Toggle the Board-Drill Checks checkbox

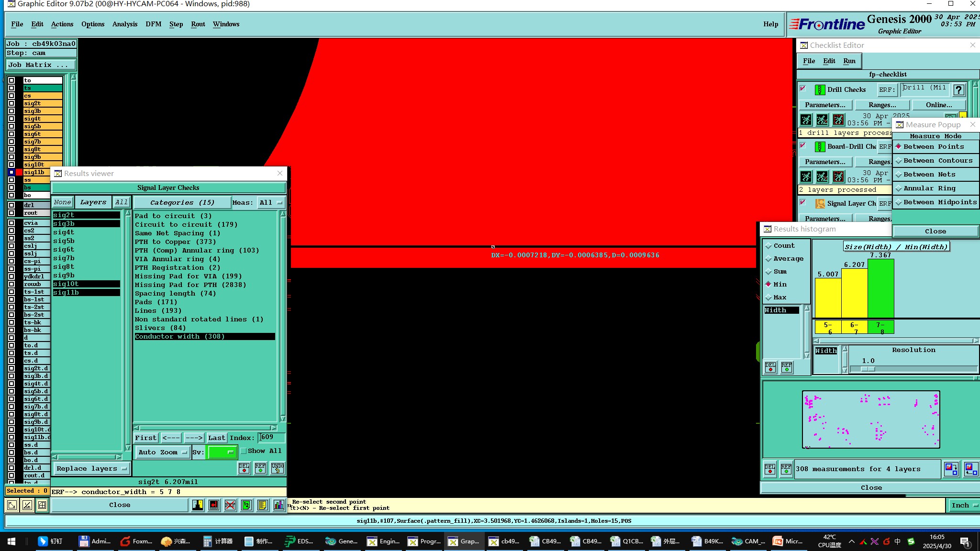803,145
